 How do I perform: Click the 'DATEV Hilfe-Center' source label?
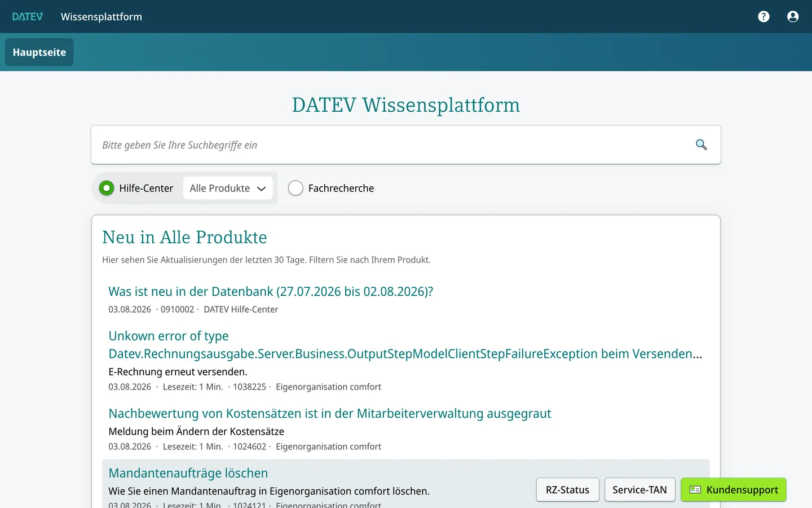coord(241,309)
